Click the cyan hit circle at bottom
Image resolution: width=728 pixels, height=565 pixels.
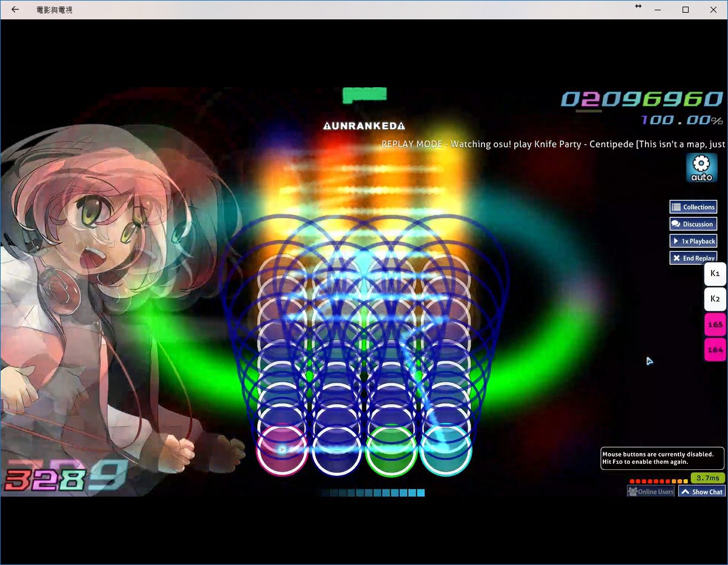coord(445,450)
